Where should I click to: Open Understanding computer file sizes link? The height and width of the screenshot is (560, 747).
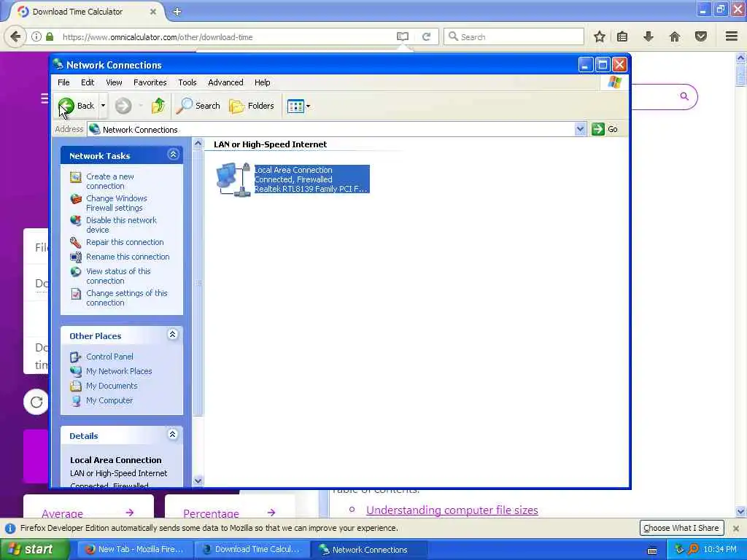click(452, 510)
